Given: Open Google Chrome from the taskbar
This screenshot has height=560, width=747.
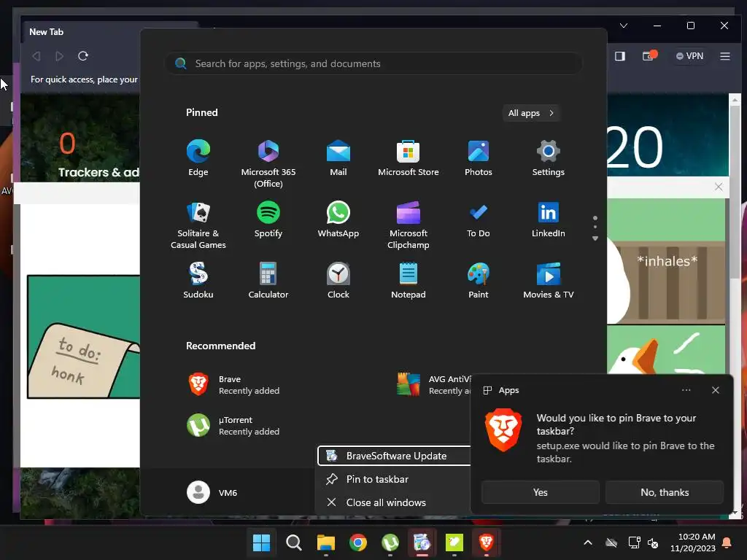Looking at the screenshot, I should click(358, 542).
